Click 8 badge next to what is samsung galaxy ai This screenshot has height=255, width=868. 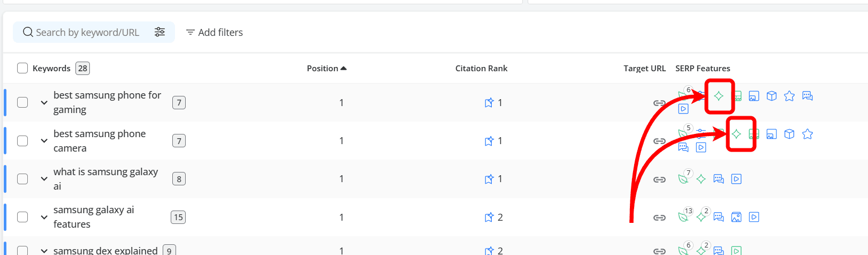pyautogui.click(x=179, y=179)
